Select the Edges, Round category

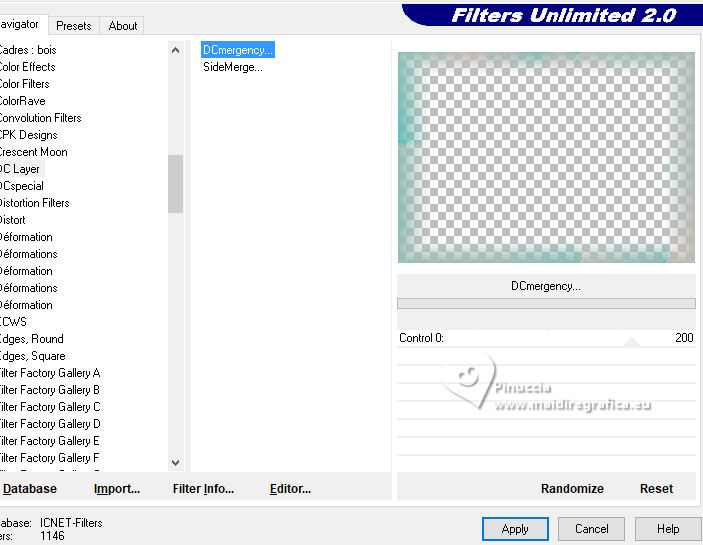click(x=32, y=339)
